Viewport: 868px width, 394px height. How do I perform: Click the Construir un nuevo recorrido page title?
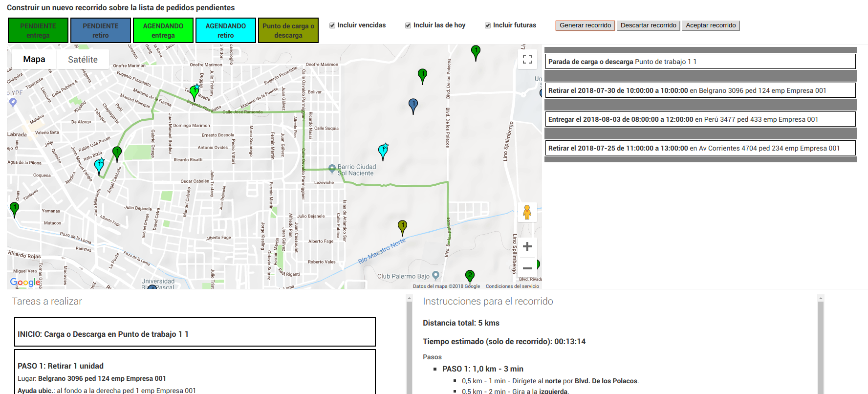point(121,7)
